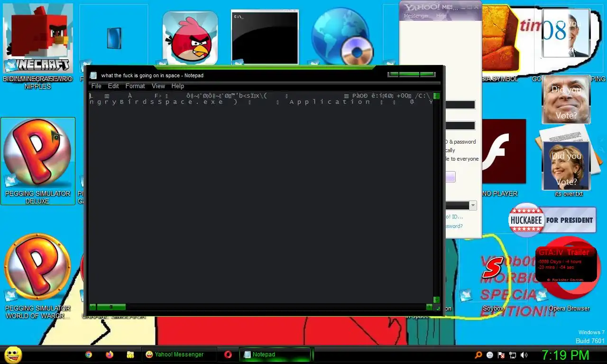The height and width of the screenshot is (364, 607).
Task: Open Notepad's Format menu
Action: (135, 86)
